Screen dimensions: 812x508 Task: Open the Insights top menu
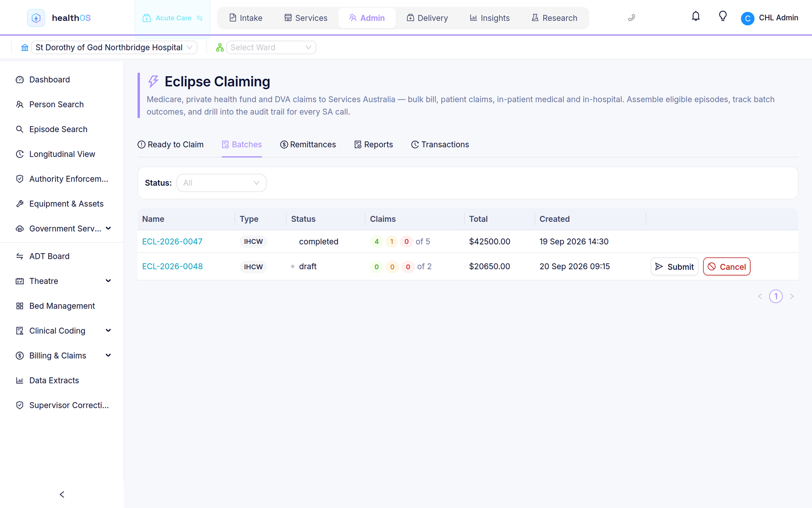tap(490, 18)
